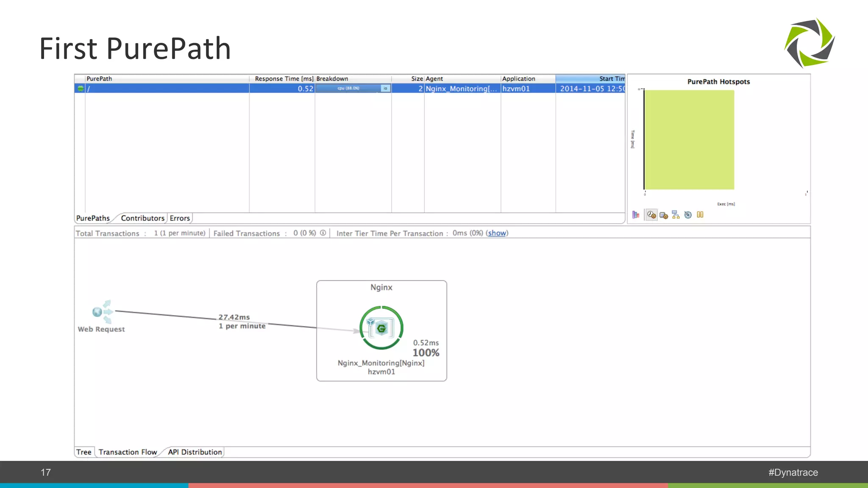This screenshot has width=868, height=488.
Task: Click the Size column header
Action: pyautogui.click(x=408, y=79)
